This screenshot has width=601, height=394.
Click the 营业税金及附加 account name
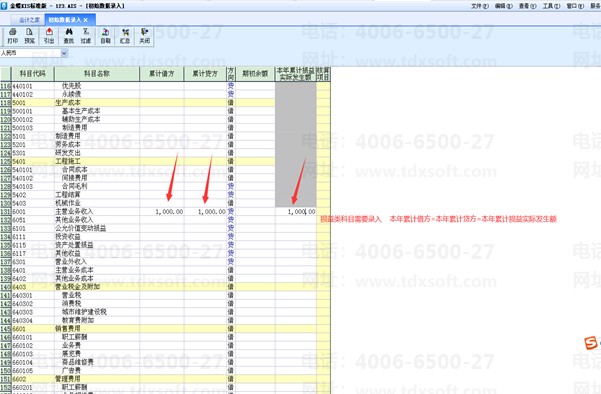pyautogui.click(x=78, y=287)
